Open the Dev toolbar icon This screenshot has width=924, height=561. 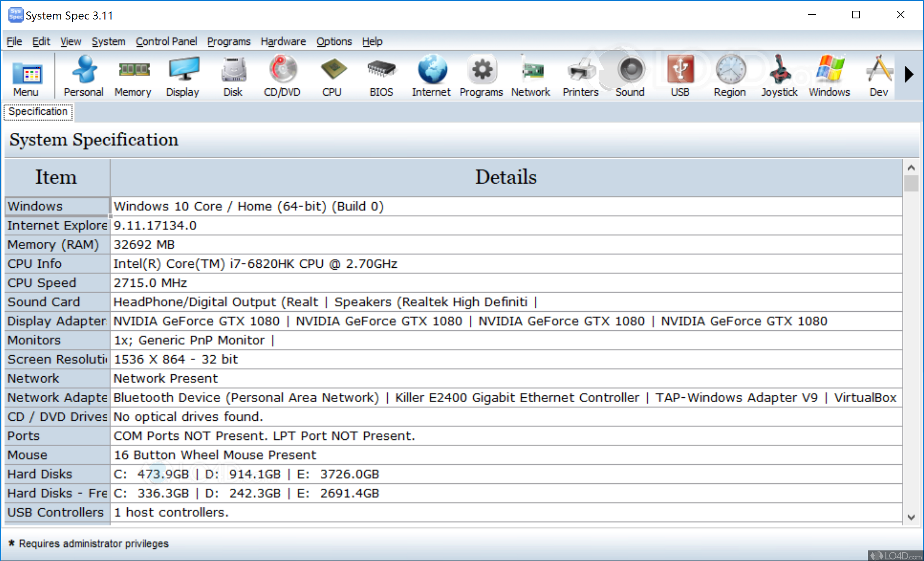click(879, 75)
